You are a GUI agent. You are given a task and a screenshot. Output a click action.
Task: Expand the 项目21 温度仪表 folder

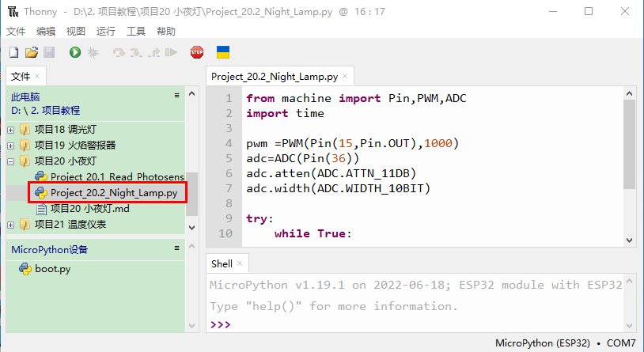tap(10, 225)
